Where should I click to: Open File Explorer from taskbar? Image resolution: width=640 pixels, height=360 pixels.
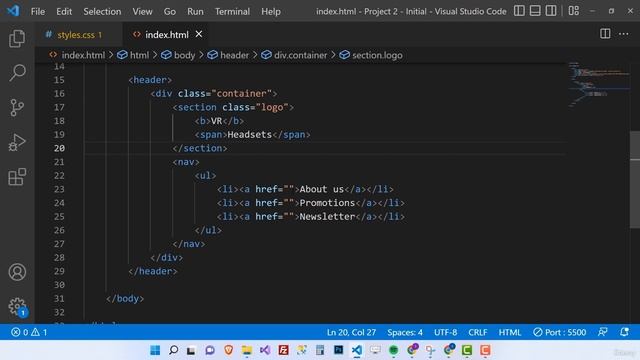point(247,350)
